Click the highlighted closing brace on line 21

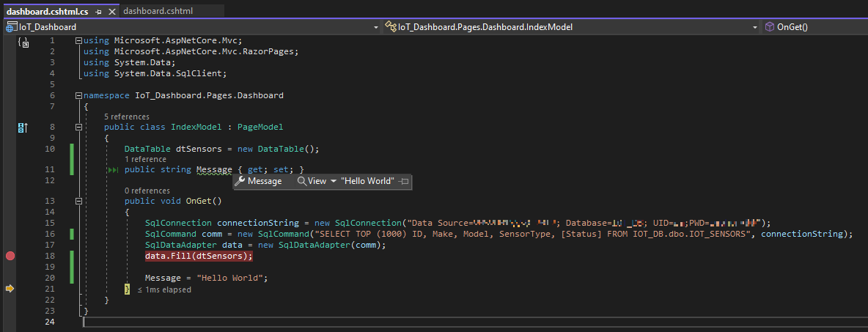pyautogui.click(x=127, y=288)
